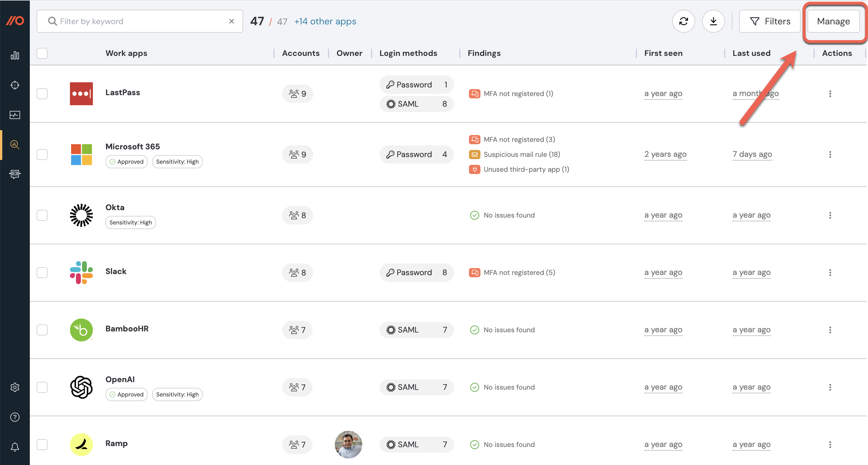The image size is (868, 465).
Task: Open the help question mark icon
Action: (15, 417)
